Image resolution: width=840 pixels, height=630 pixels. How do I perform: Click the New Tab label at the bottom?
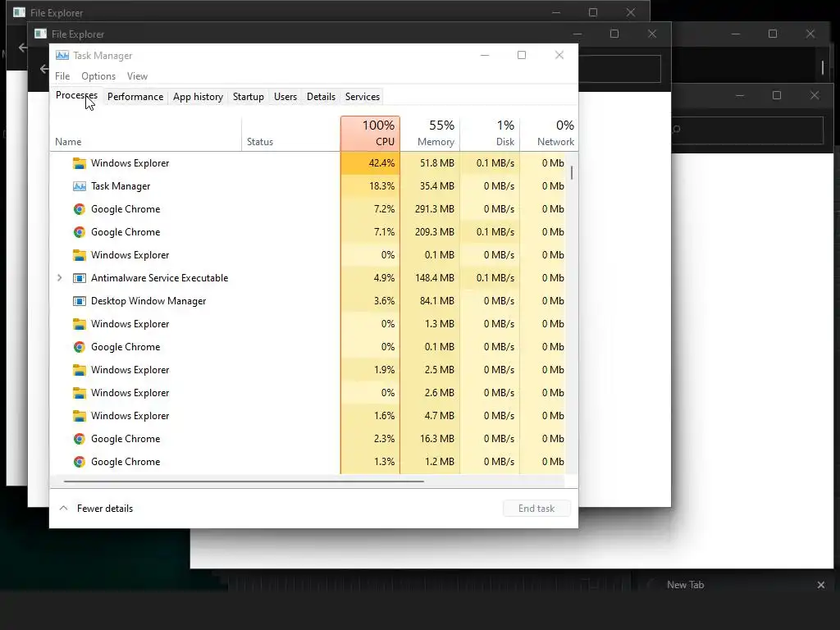click(685, 585)
